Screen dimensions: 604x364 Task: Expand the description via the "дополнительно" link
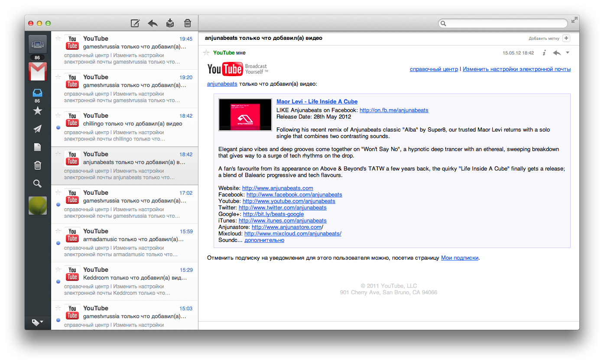264,240
